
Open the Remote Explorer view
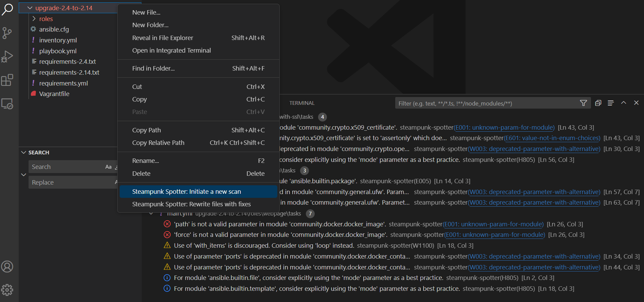point(7,103)
